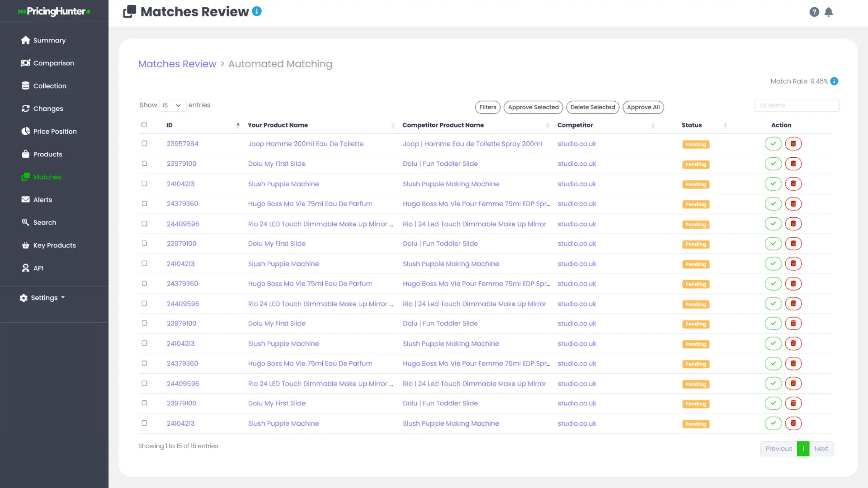Open Key Products in sidebar
Image resolution: width=868 pixels, height=488 pixels.
54,245
